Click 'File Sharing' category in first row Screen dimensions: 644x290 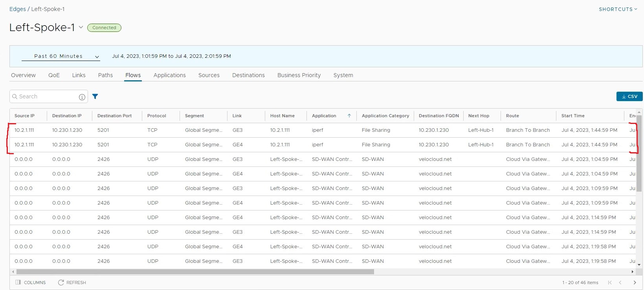pos(376,130)
